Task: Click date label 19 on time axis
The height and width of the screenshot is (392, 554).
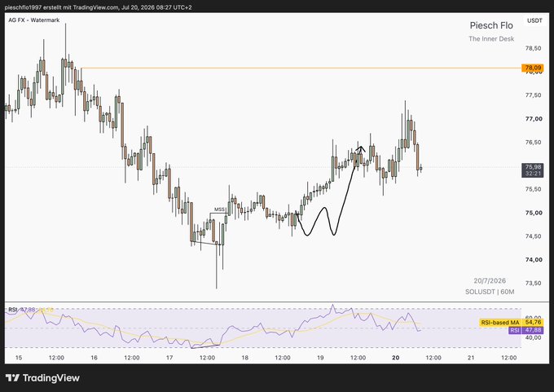Action: [320, 358]
